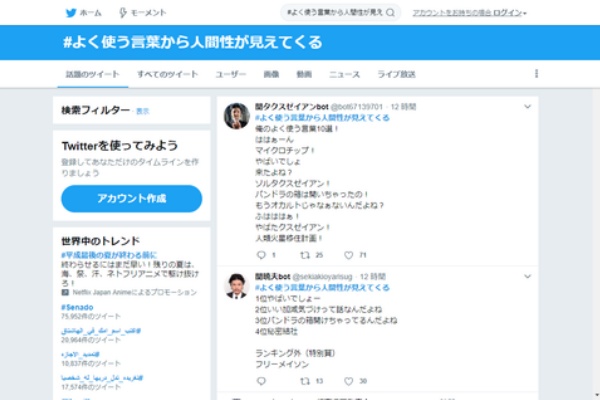
Task: Open the モーメント lightning icon
Action: (122, 13)
